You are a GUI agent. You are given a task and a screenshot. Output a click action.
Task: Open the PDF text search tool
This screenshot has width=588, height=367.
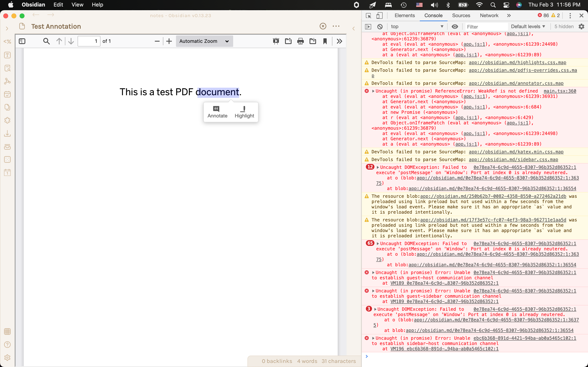[46, 41]
